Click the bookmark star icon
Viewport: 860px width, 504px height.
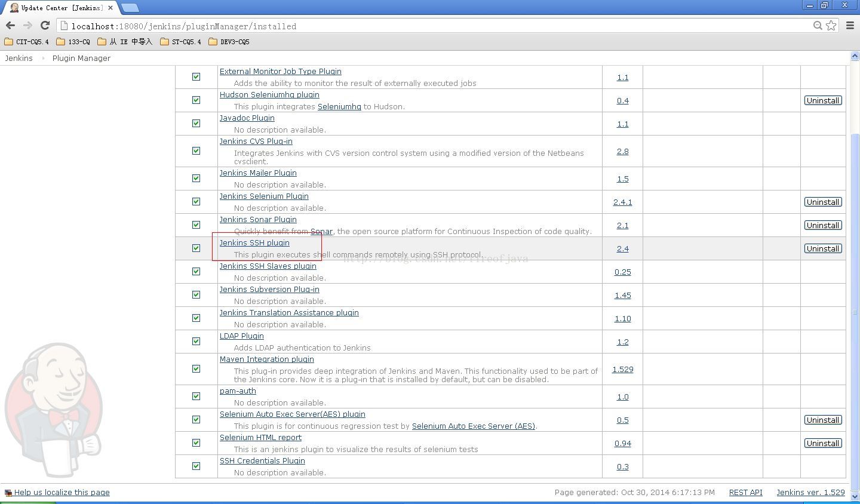coord(831,26)
